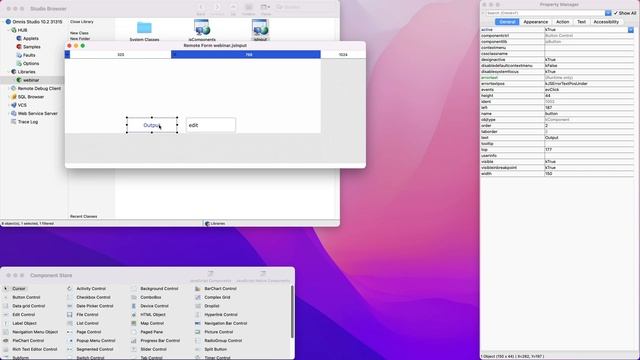Screen dimensions: 640x360
Task: Open the System Classes folder
Action: tap(144, 31)
